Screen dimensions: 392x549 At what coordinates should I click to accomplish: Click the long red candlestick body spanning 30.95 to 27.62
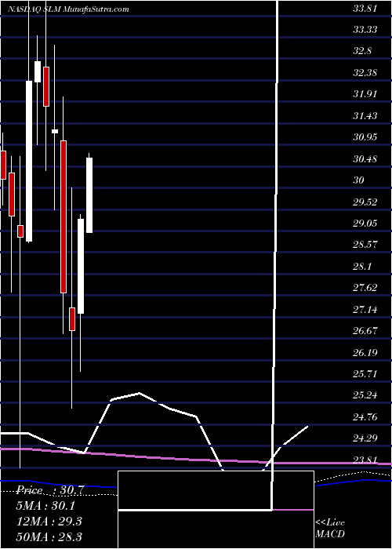tap(64, 216)
